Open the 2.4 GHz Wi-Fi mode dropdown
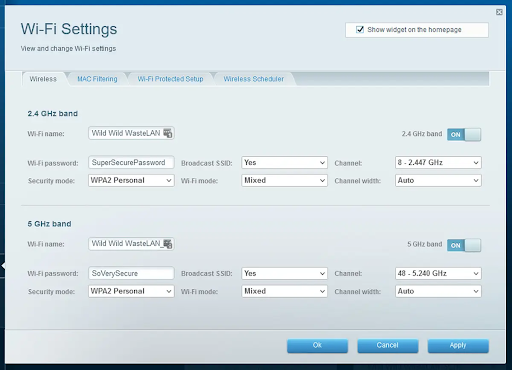 (x=284, y=180)
